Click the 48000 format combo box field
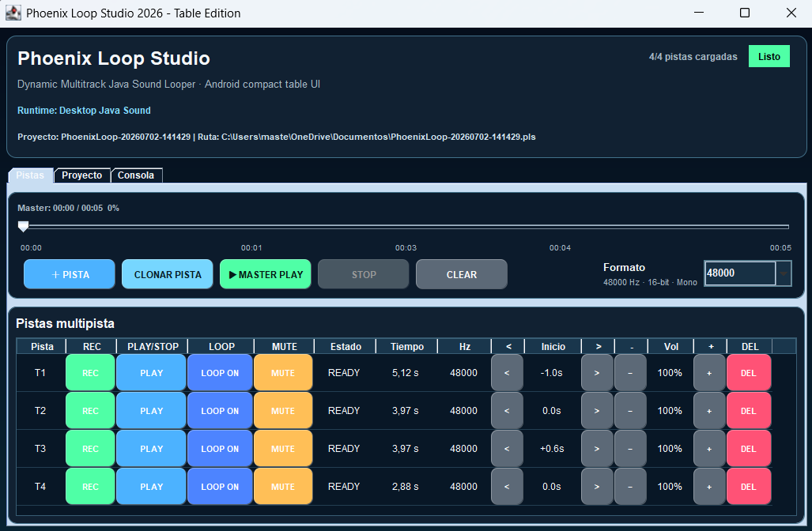Viewport: 812px width, 531px height. (x=740, y=273)
